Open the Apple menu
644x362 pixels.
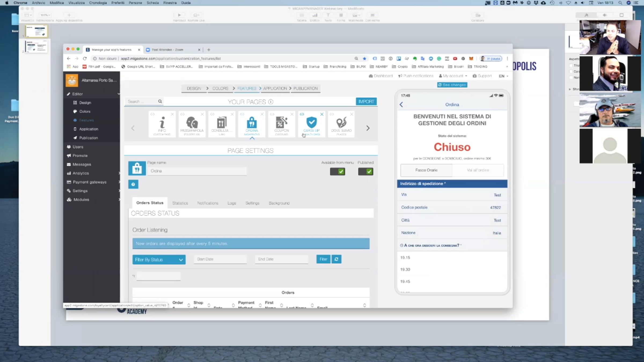[7, 3]
